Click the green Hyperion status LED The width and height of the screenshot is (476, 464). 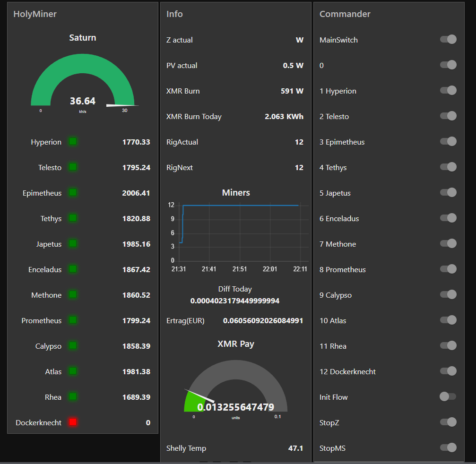(73, 142)
